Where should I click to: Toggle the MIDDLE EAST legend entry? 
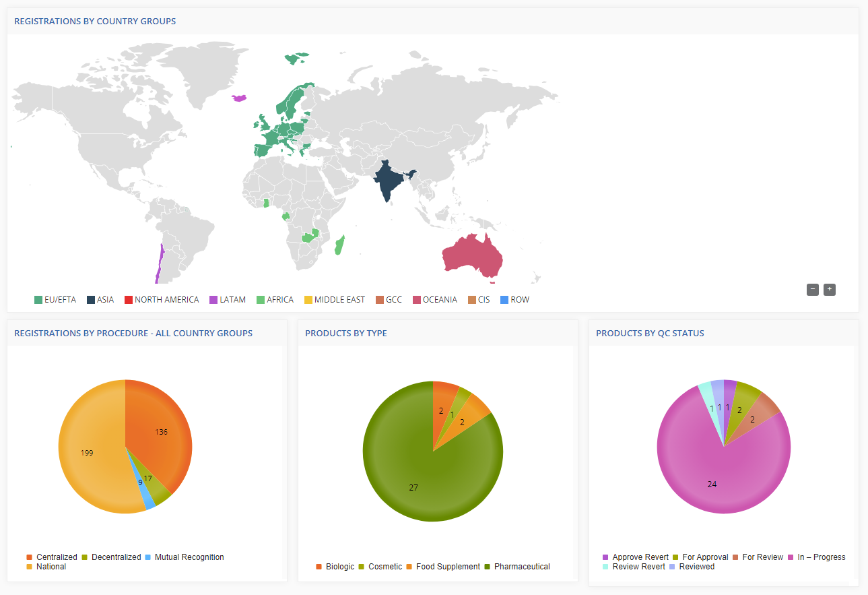pyautogui.click(x=334, y=300)
